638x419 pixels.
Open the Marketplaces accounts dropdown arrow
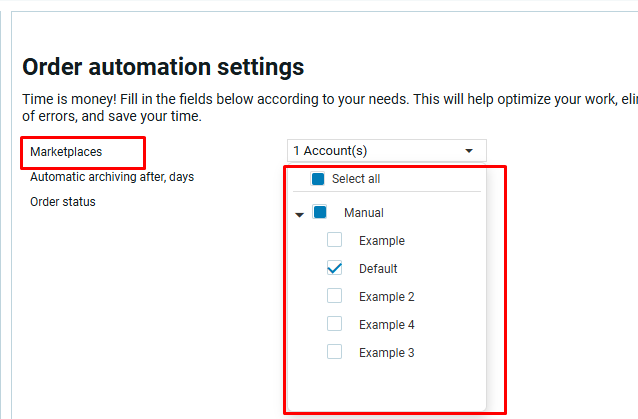(x=469, y=151)
